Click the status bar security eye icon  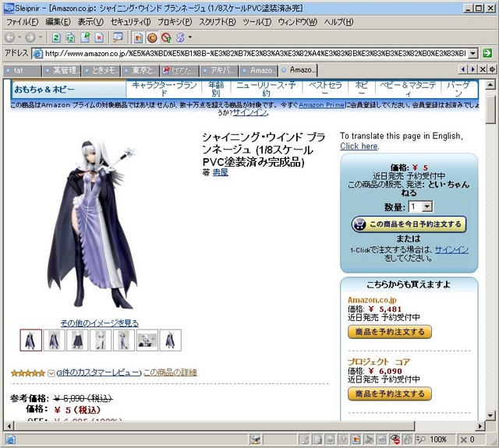pos(395,439)
